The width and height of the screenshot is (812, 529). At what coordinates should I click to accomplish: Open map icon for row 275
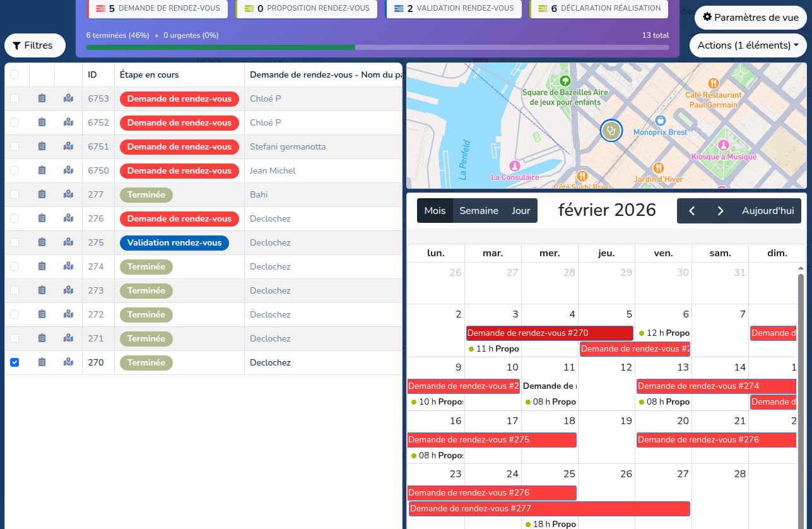[68, 242]
